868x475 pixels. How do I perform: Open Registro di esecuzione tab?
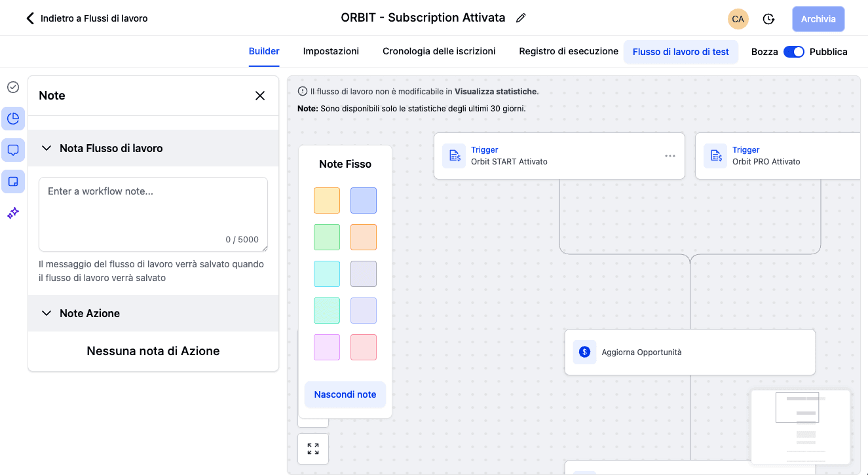click(x=569, y=51)
